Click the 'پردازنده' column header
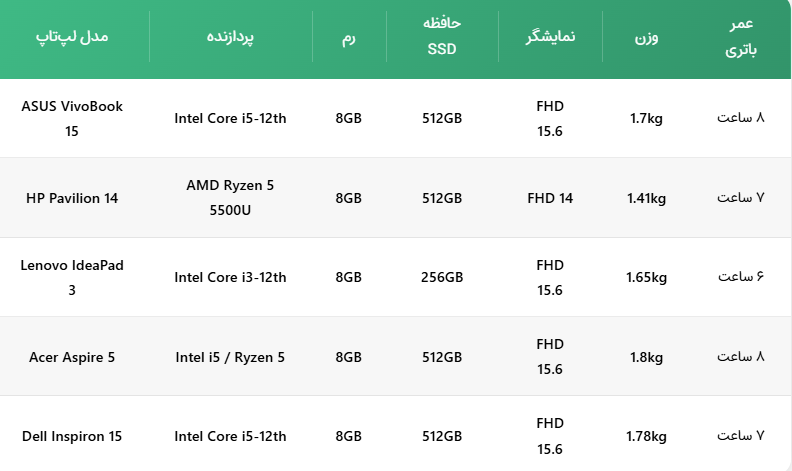Screen dimensions: 792x471 230,36
